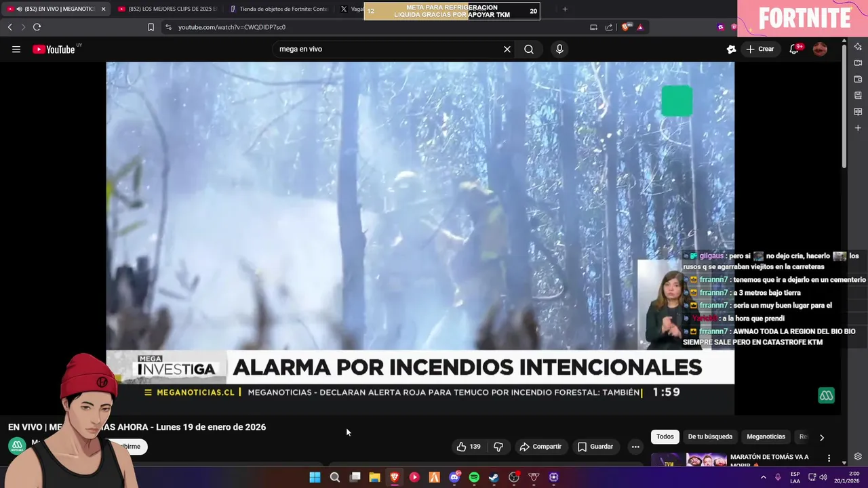Open File Explorer from the taskbar
The height and width of the screenshot is (488, 868).
(374, 477)
